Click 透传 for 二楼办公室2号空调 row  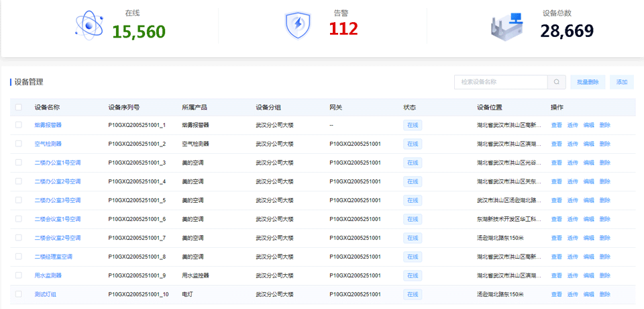coord(572,181)
